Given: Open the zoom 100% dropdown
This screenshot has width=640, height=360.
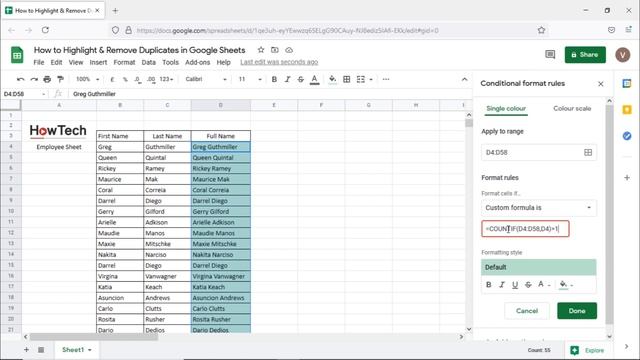Looking at the screenshot, I should click(88, 79).
